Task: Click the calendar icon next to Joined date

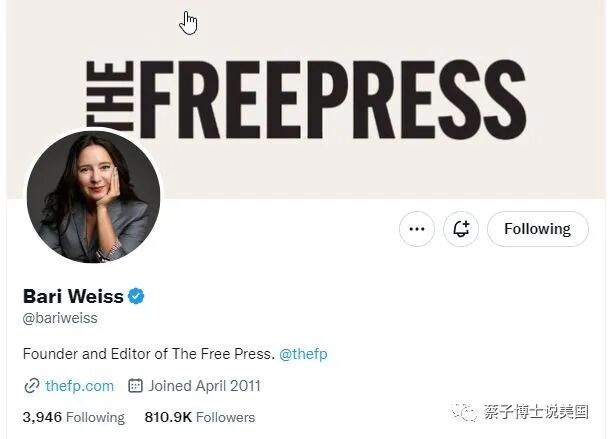Action: (135, 386)
